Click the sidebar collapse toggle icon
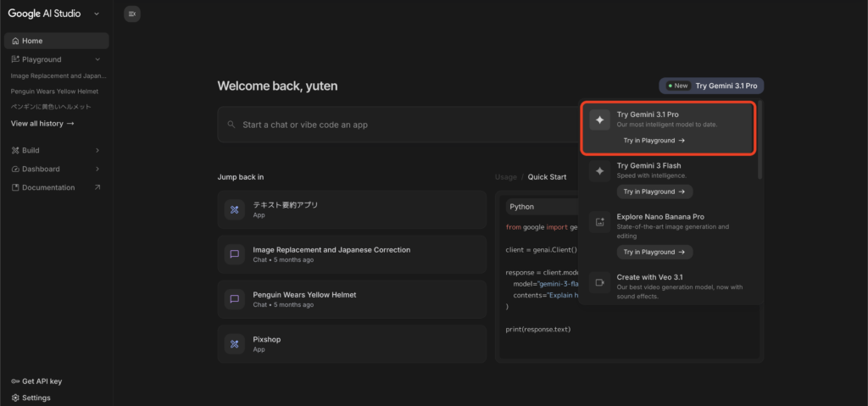Viewport: 868px width, 406px height. point(131,14)
